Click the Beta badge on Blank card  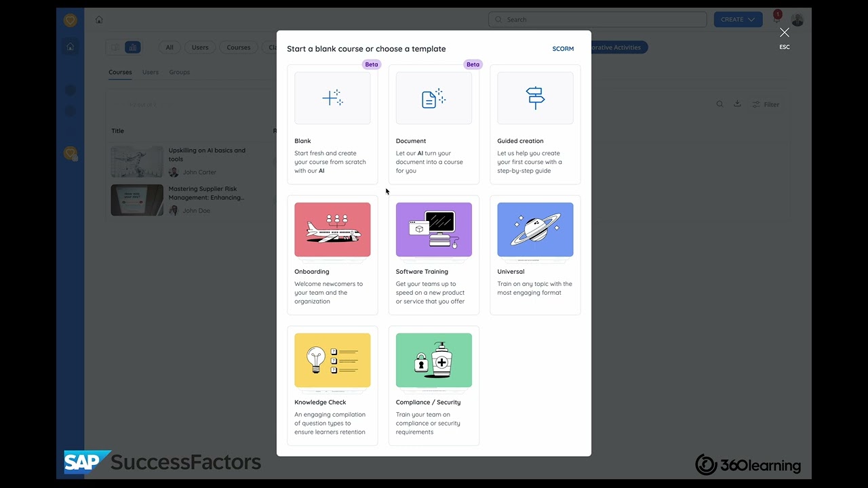tap(372, 64)
